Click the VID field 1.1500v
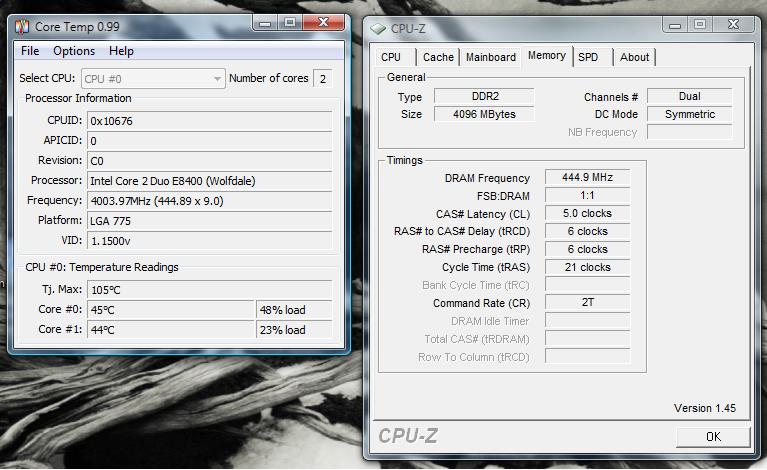 pos(209,241)
